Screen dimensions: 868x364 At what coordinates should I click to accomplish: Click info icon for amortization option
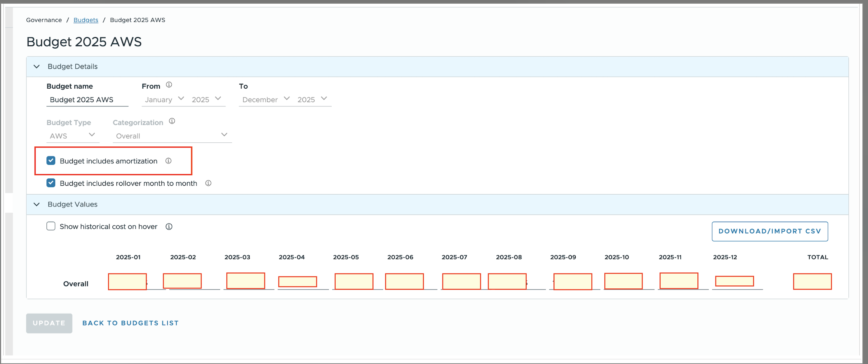click(x=168, y=161)
